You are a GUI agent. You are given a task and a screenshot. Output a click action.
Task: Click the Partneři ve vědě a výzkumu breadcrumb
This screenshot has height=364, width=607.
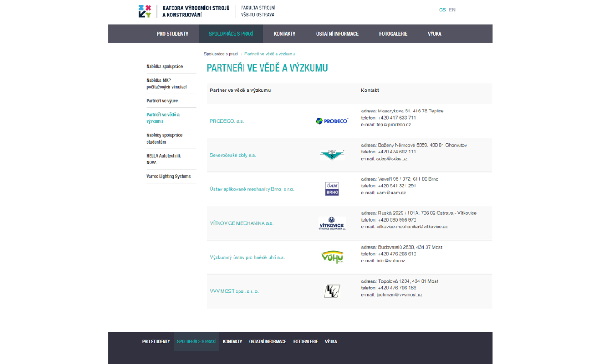point(269,54)
